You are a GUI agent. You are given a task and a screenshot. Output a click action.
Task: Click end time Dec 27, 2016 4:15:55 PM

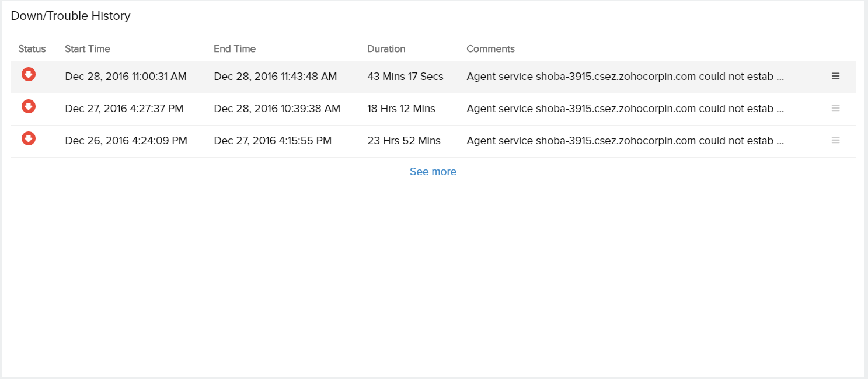[x=273, y=141]
